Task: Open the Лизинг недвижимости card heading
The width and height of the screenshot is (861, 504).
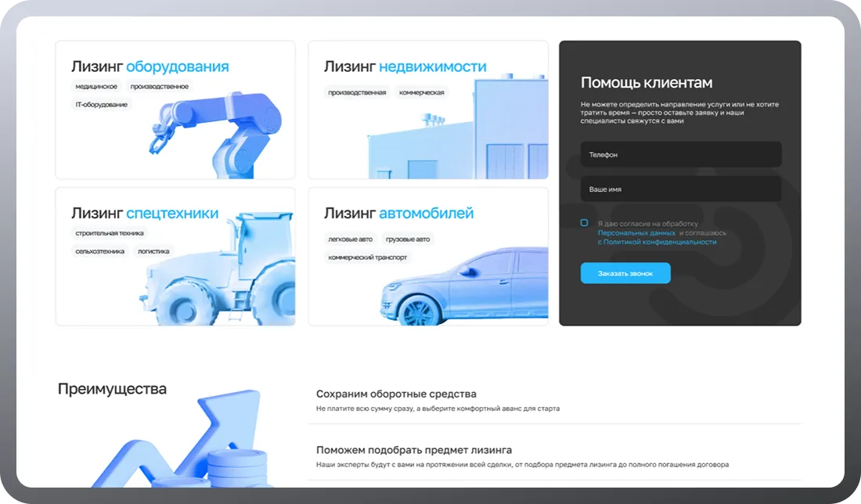Action: pyautogui.click(x=405, y=67)
